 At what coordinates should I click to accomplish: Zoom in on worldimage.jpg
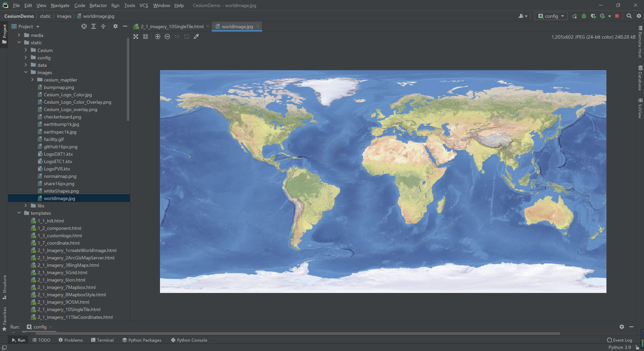158,37
